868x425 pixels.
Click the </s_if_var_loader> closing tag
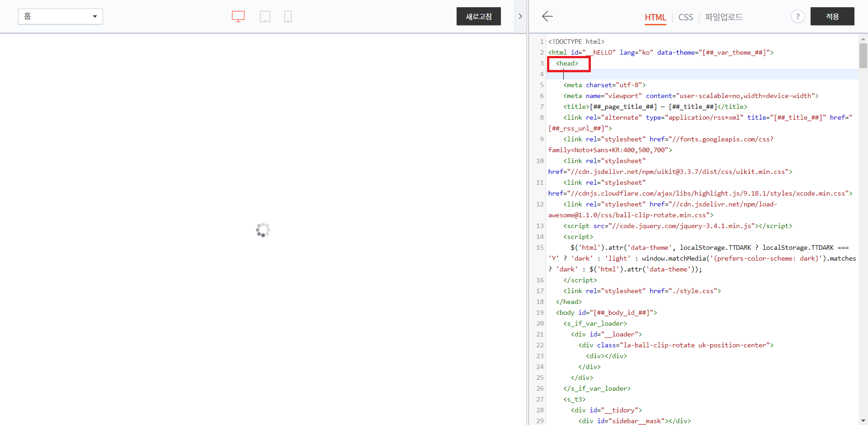(x=597, y=388)
